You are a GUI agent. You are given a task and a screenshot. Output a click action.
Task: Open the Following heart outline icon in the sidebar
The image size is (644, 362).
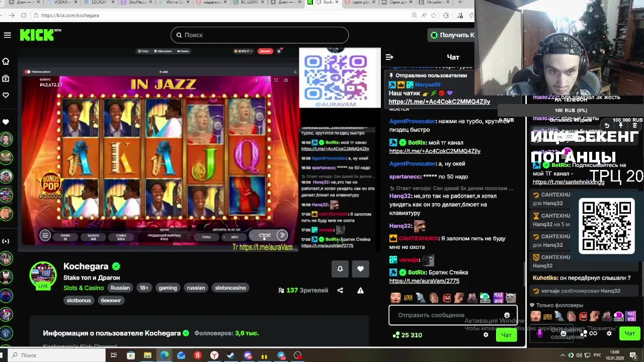pyautogui.click(x=6, y=95)
